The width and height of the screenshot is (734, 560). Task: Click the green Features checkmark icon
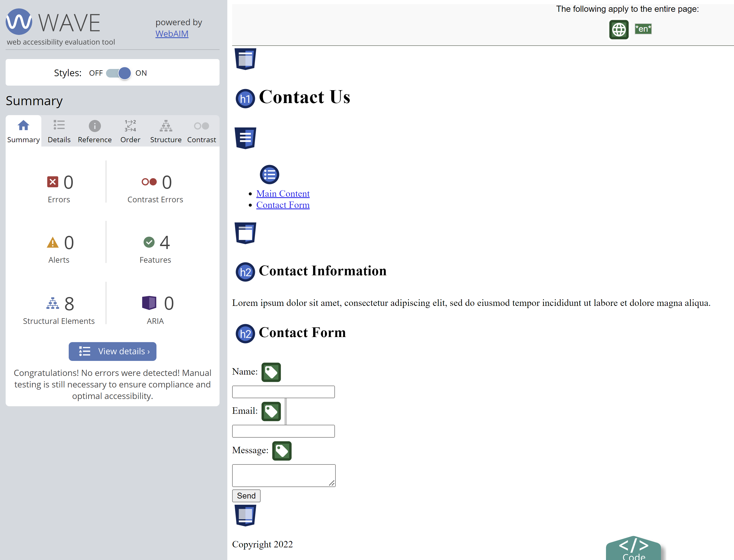click(x=149, y=242)
